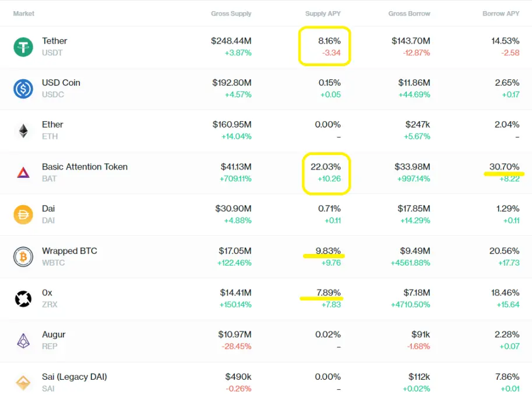Sort by Supply APY column header
The height and width of the screenshot is (402, 532).
point(323,13)
